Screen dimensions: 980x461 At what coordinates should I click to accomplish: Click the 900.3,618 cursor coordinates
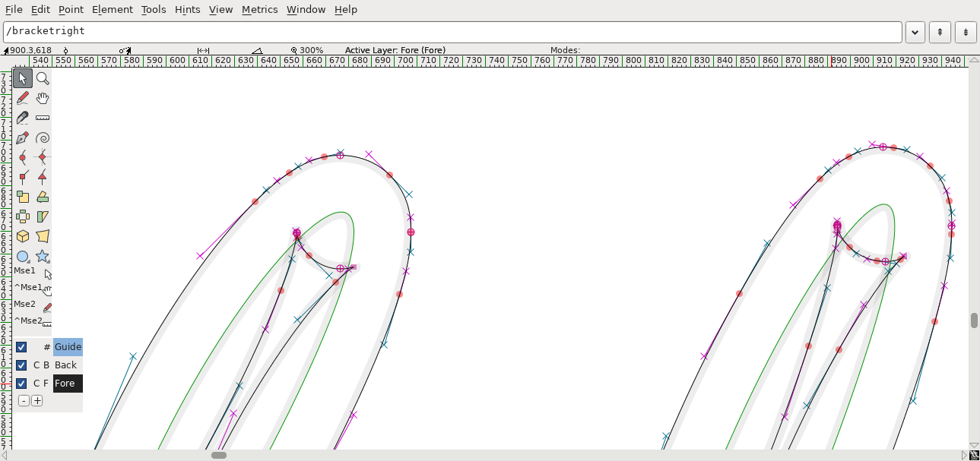[x=31, y=50]
